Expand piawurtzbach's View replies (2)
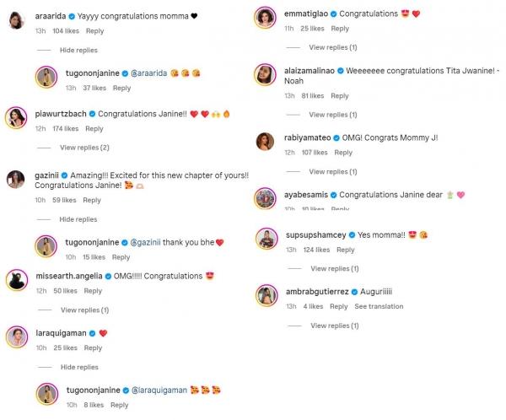Screen dimensions: 506x420 click(x=85, y=148)
